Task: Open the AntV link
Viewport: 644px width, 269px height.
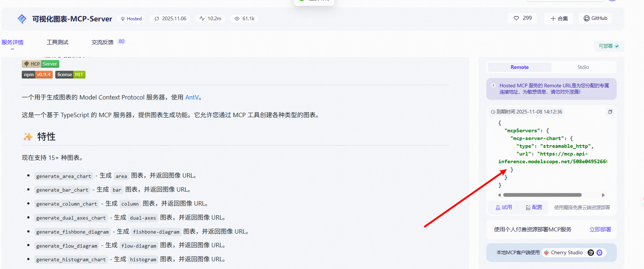Action: pos(192,97)
